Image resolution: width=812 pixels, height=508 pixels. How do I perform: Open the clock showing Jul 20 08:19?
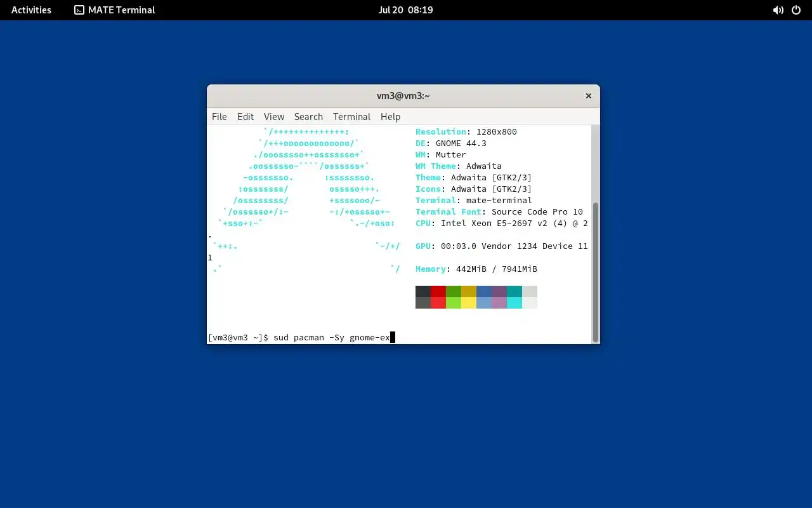tap(405, 10)
